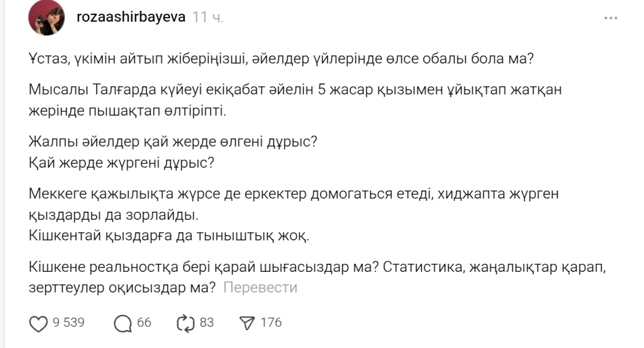Image resolution: width=644 pixels, height=348 pixels.
Task: Click the 176 shares count
Action: [271, 323]
